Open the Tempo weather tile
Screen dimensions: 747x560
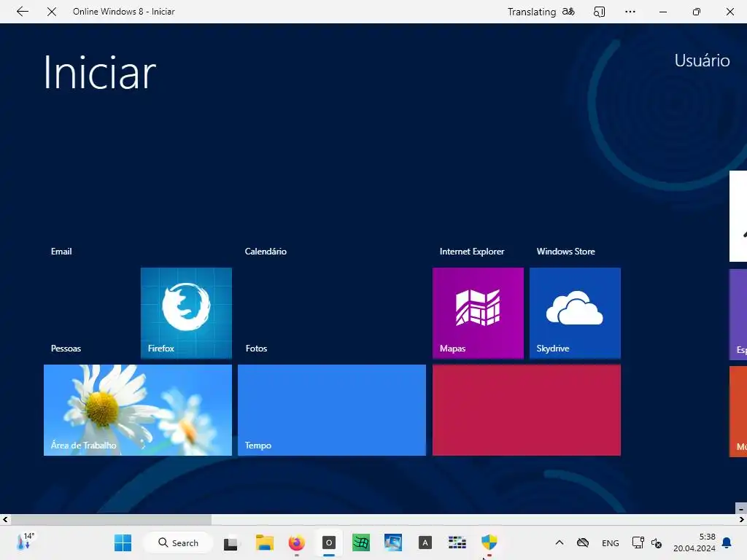pyautogui.click(x=332, y=410)
